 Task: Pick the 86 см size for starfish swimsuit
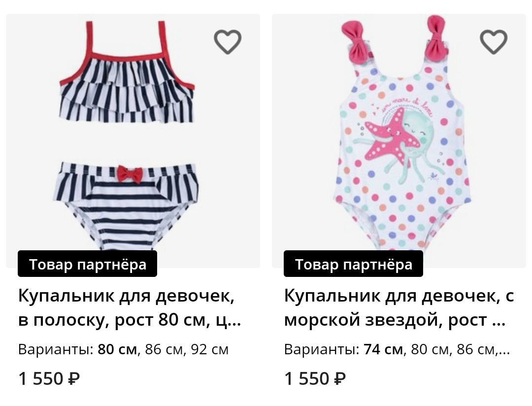(476, 349)
